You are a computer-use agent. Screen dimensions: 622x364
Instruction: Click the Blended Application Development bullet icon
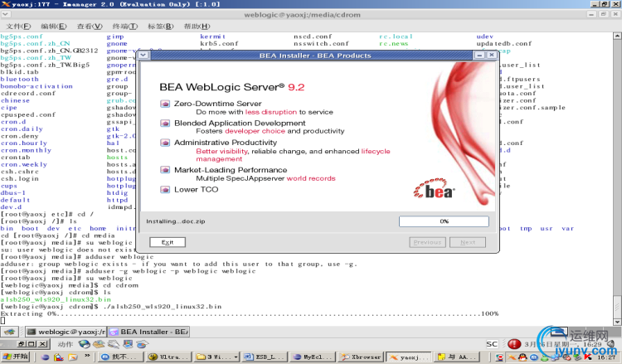(165, 124)
